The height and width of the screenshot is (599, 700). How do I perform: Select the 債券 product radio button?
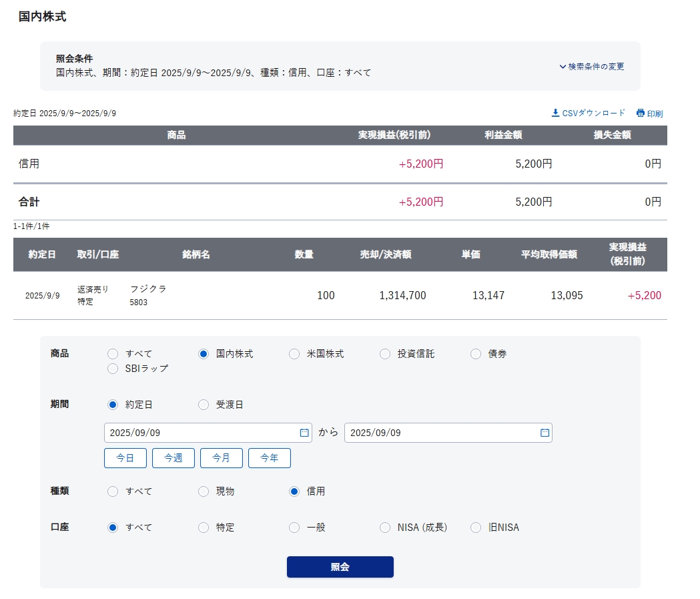coord(476,354)
